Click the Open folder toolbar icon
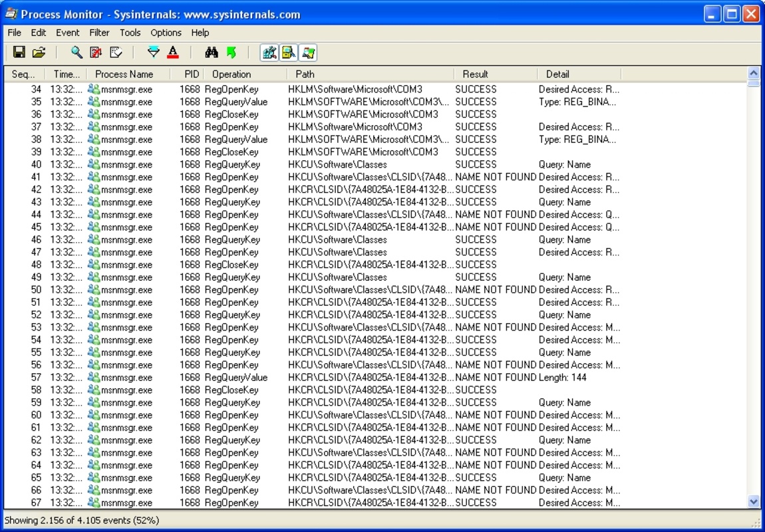This screenshot has height=532, width=765. tap(39, 53)
